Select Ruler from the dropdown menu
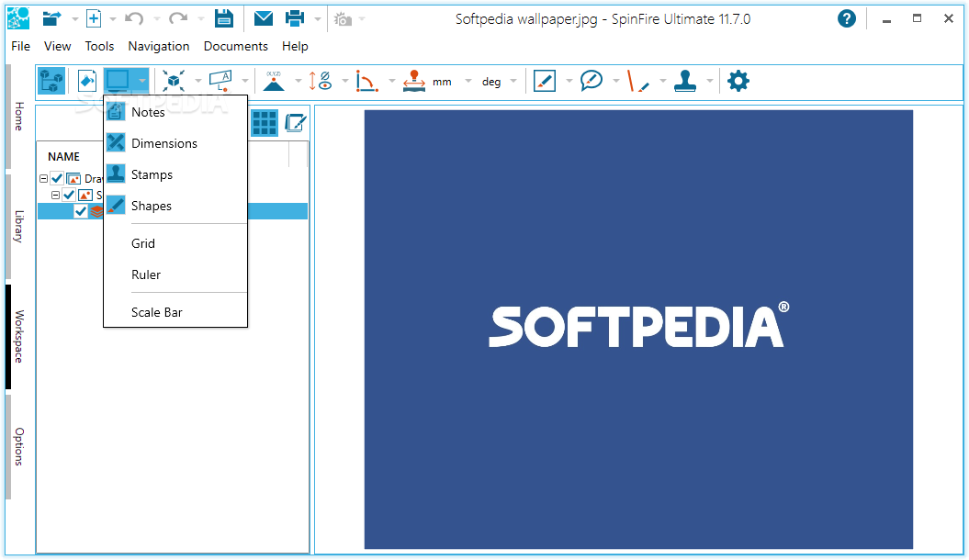This screenshot has height=560, width=969. click(175, 274)
